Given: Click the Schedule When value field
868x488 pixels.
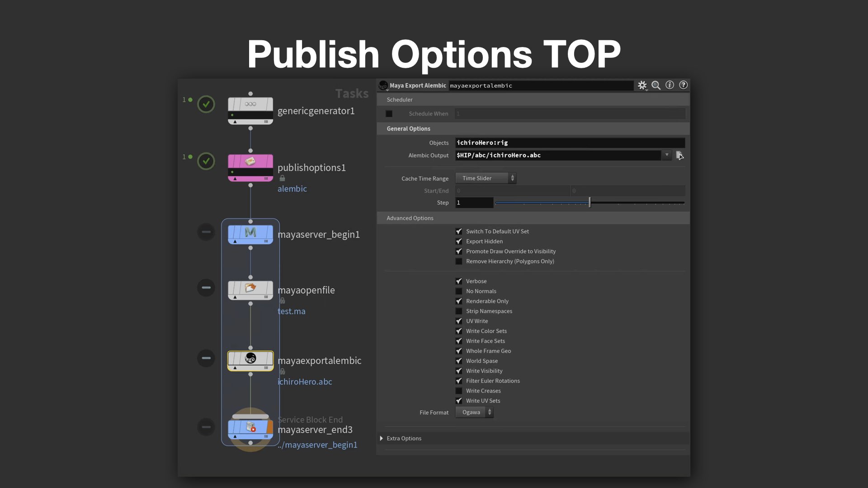Looking at the screenshot, I should (x=570, y=114).
